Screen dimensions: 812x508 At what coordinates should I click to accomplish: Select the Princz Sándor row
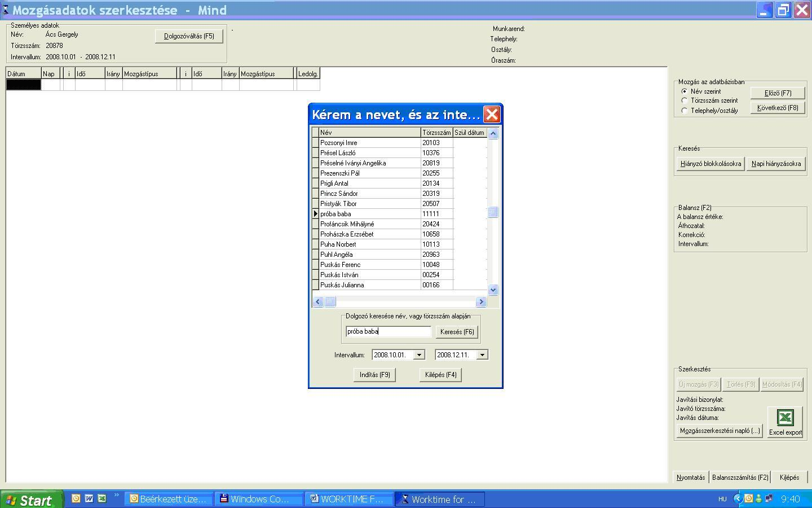pyautogui.click(x=400, y=194)
